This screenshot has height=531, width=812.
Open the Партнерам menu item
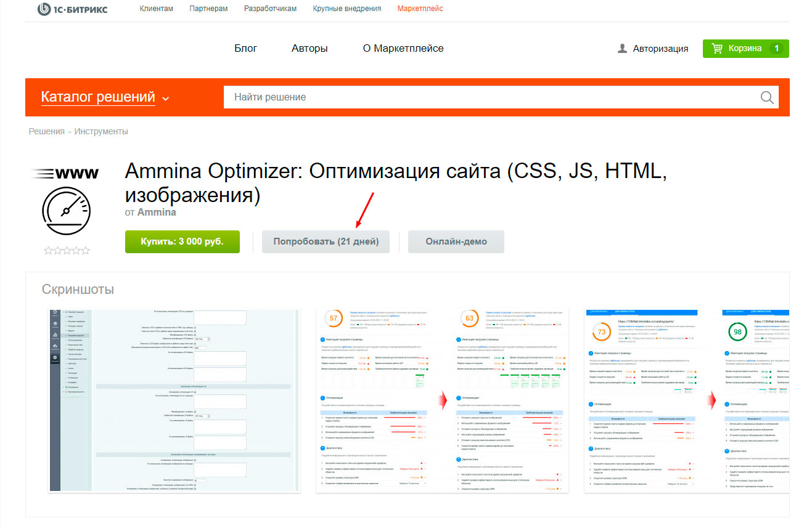208,9
